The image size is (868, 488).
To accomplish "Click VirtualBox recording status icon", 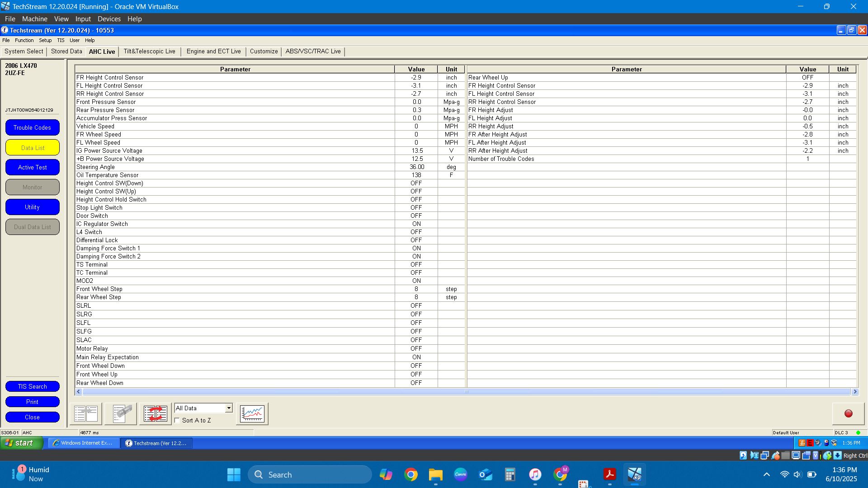I will tap(807, 455).
